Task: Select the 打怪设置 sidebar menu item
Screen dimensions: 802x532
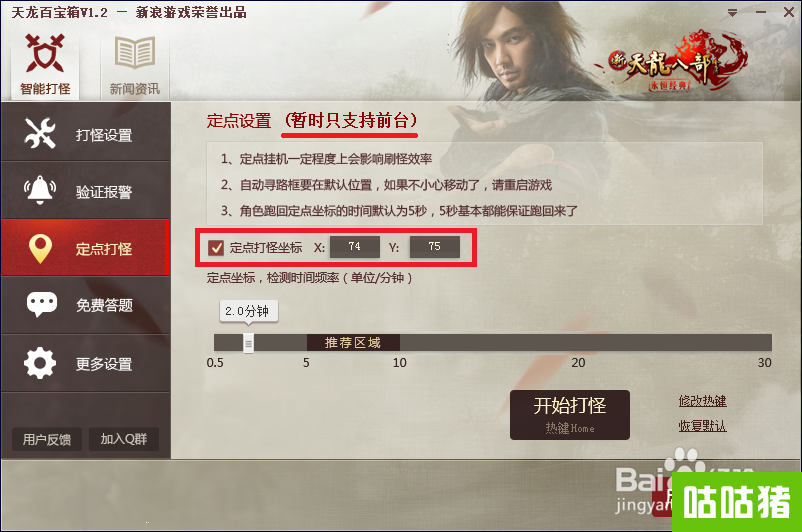Action: [85, 133]
